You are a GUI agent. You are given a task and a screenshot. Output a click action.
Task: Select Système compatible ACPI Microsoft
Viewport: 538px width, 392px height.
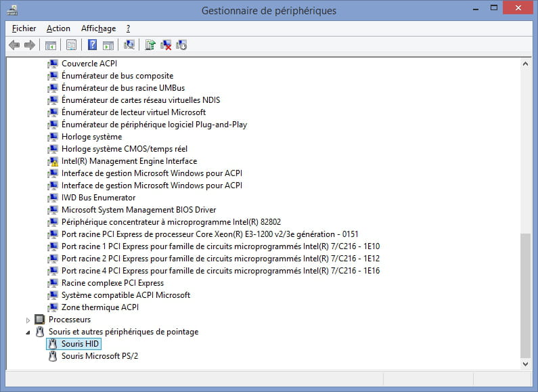(x=126, y=295)
